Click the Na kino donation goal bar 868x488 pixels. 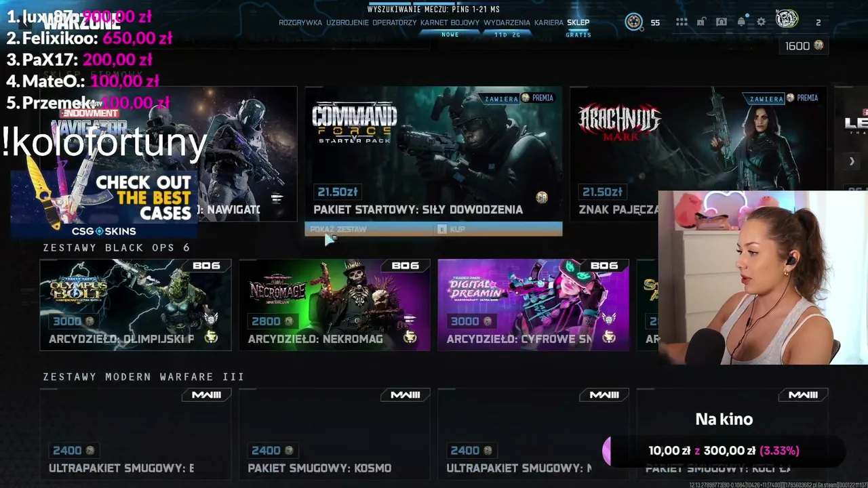[x=724, y=451]
